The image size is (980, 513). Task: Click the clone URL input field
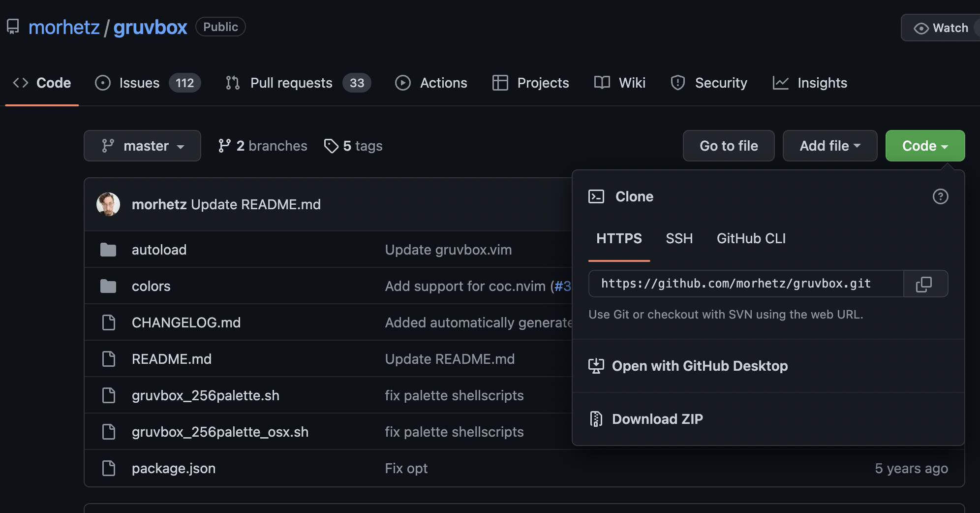[x=746, y=284]
